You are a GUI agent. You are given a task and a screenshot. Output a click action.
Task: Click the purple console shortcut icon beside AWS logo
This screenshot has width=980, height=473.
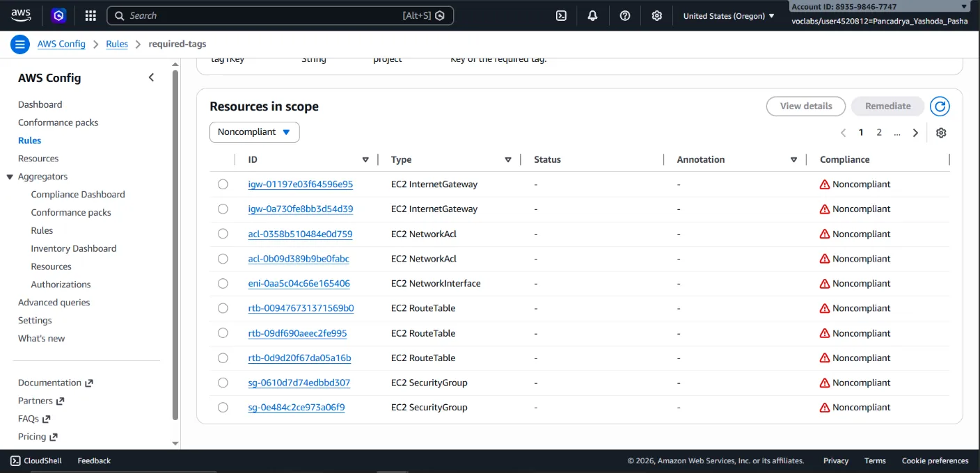[59, 15]
